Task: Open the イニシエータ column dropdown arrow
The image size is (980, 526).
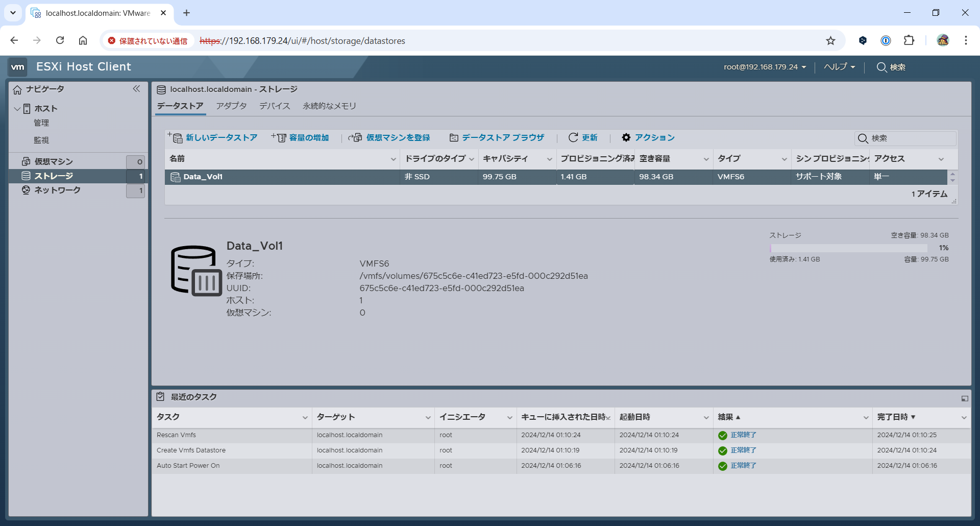Action: (x=510, y=418)
